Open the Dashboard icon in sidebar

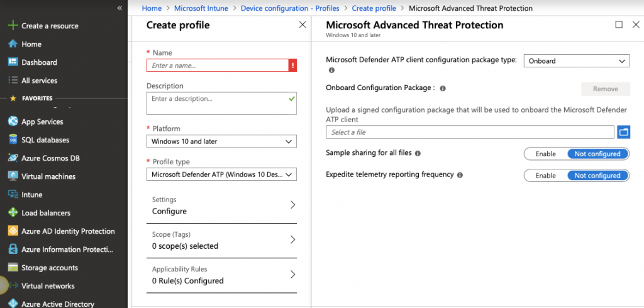[x=12, y=62]
